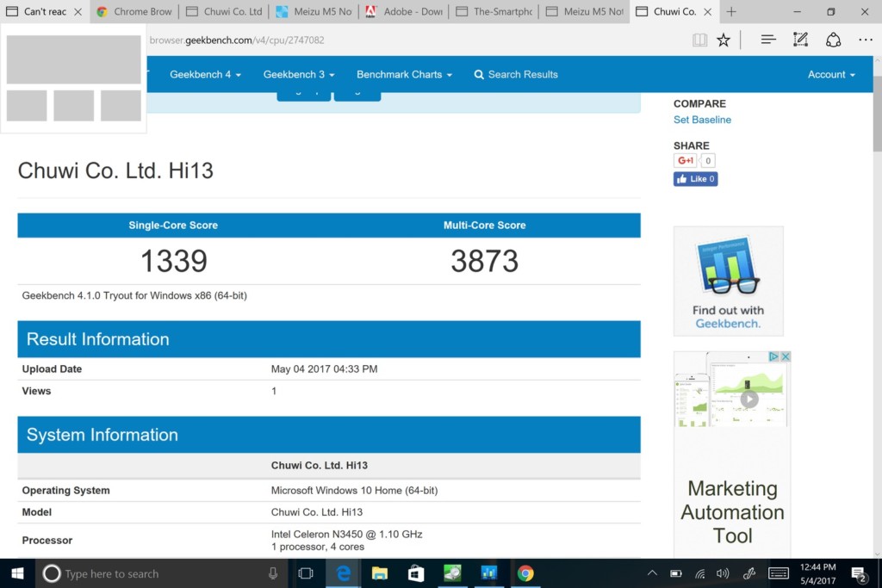Open Google Chrome from taskbar

[x=525, y=573]
